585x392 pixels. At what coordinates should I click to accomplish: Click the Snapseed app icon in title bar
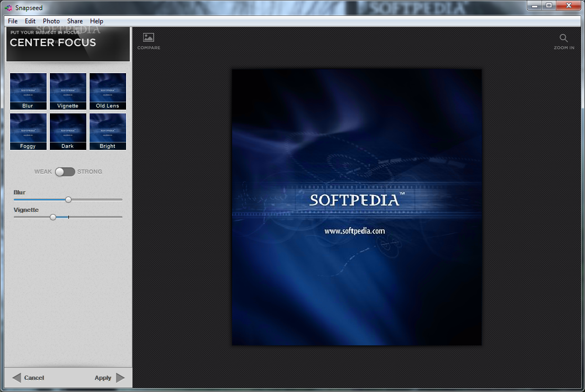point(8,7)
